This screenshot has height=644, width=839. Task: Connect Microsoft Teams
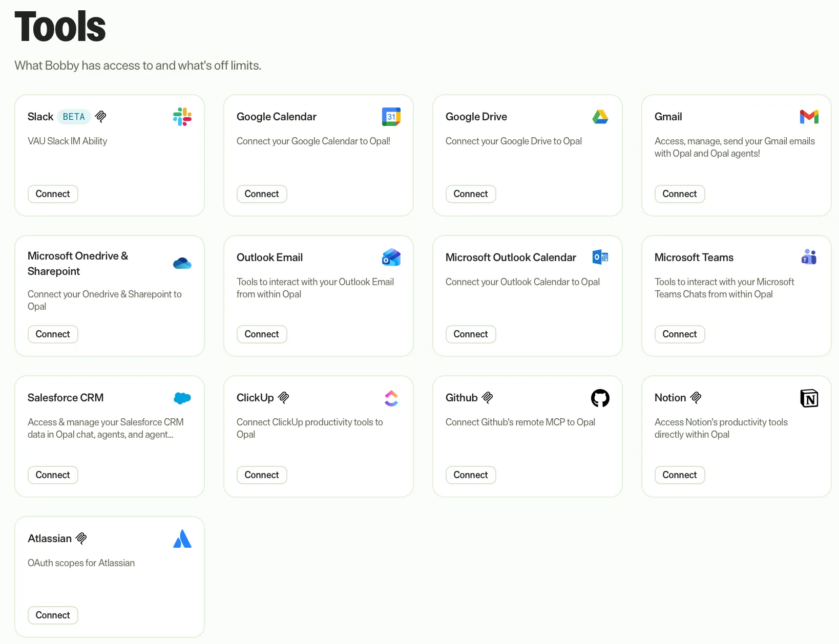(x=680, y=334)
